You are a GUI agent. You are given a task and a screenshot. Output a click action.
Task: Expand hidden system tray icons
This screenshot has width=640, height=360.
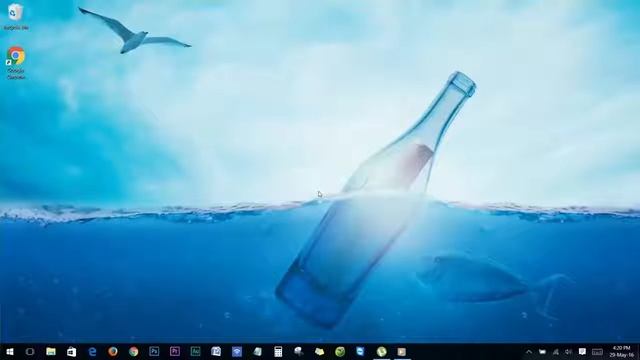(529, 352)
